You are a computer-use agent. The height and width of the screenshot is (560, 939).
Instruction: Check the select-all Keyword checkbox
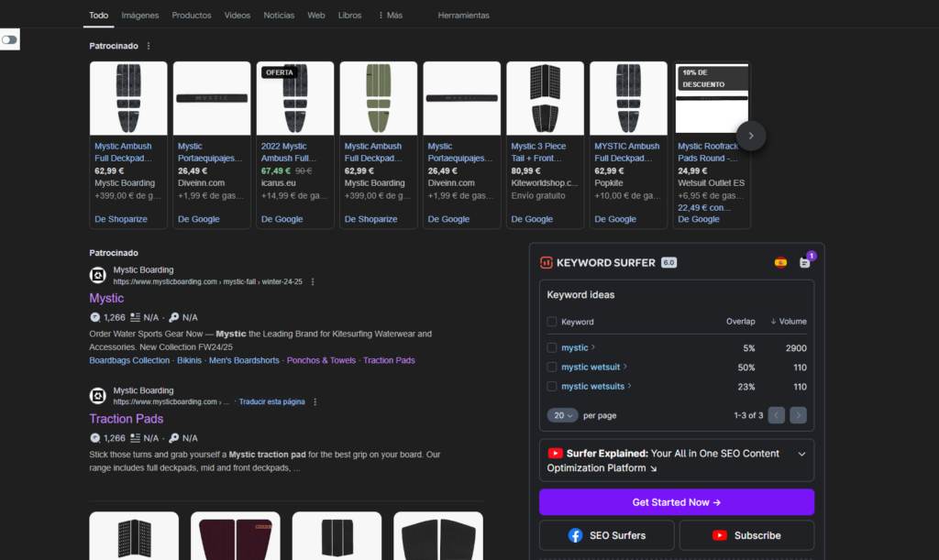551,322
